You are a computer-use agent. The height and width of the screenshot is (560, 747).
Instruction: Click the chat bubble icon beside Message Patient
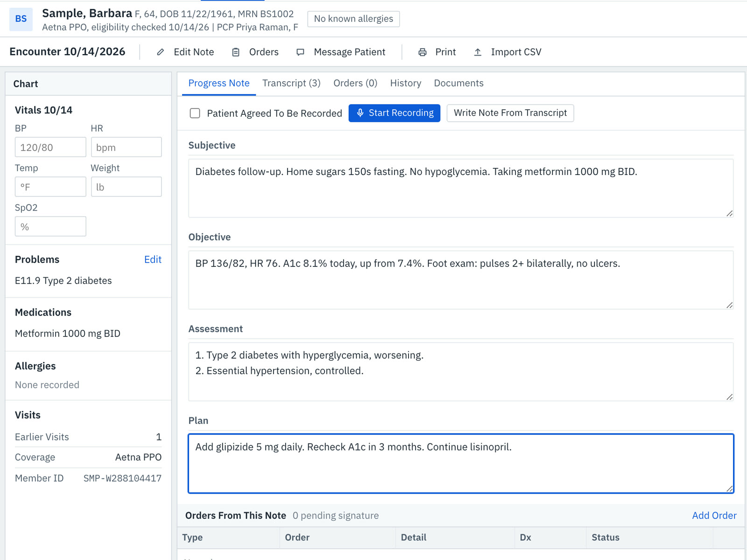coord(300,52)
